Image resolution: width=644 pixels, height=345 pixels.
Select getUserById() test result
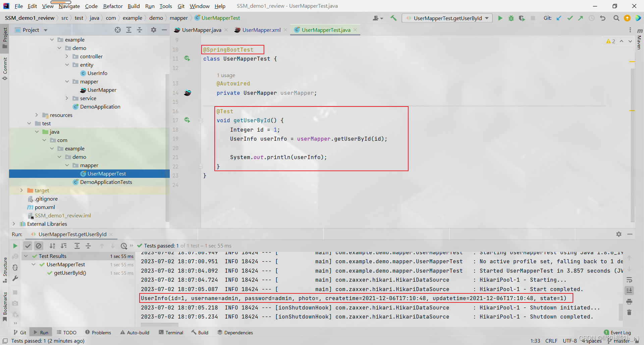point(70,273)
